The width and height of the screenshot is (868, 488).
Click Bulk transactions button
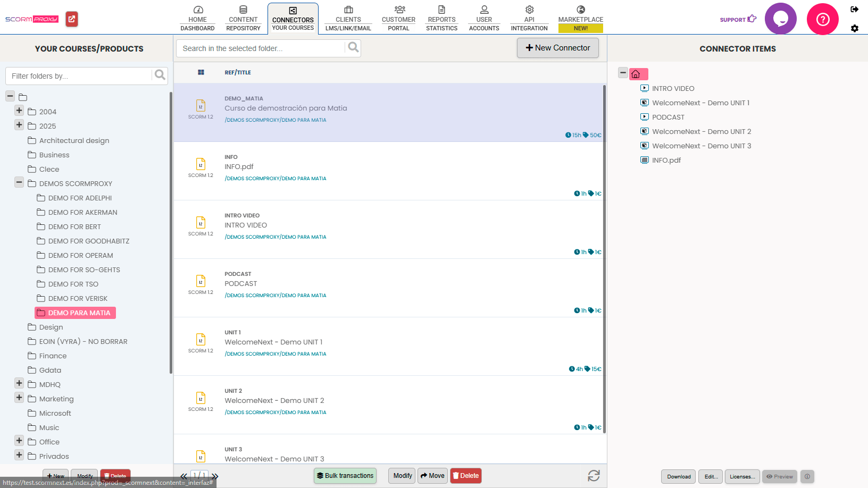click(345, 476)
